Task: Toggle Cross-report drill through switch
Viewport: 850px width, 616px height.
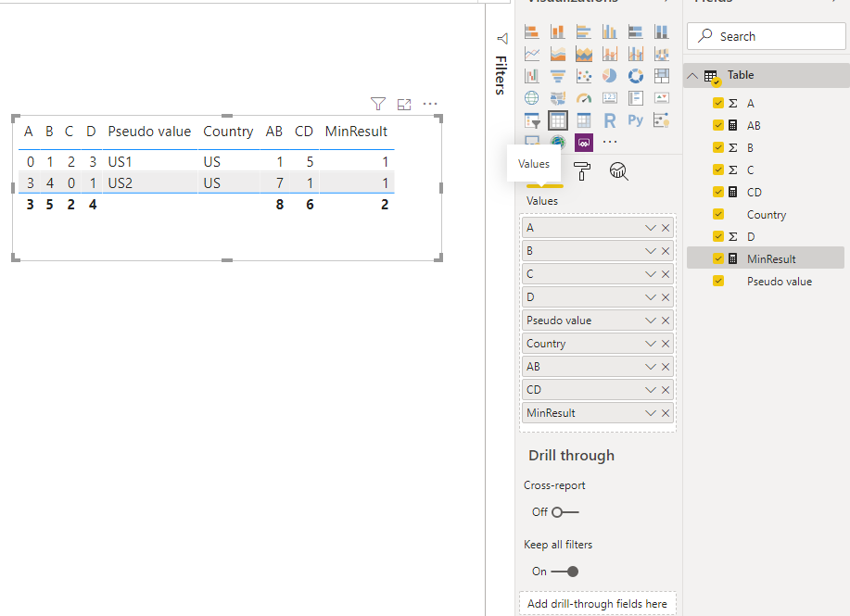Action: 565,512
